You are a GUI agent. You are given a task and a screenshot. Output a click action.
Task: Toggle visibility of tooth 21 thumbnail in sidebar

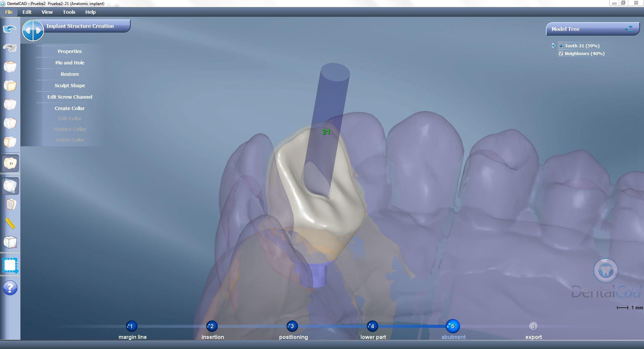tap(10, 163)
